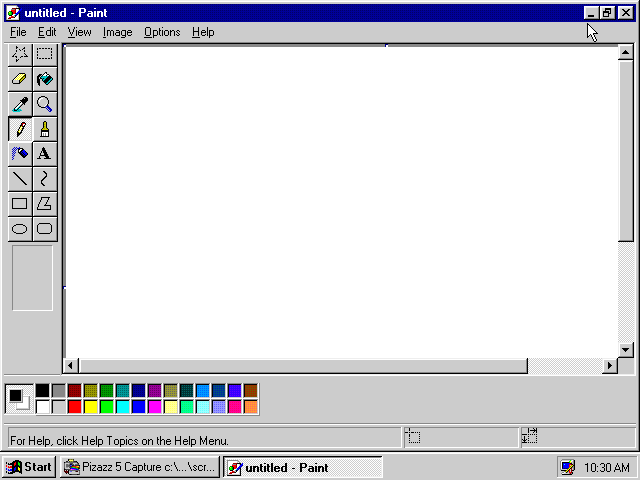The height and width of the screenshot is (480, 640).
Task: Pick the navy blue color swatch
Action: pos(139,391)
